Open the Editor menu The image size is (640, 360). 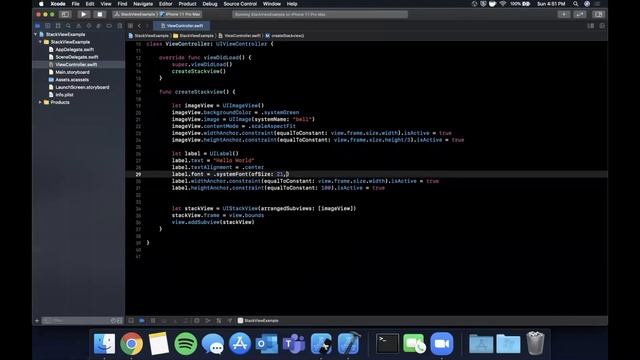tap(165, 4)
